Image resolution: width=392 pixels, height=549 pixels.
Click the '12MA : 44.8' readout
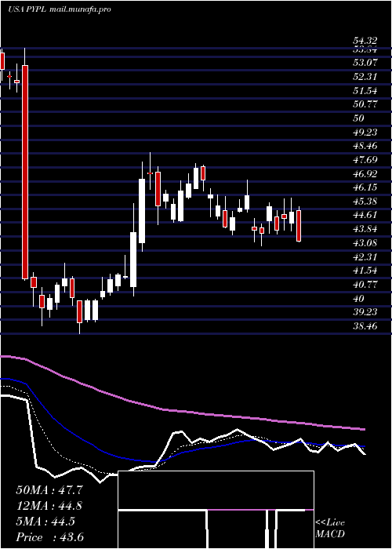click(49, 506)
